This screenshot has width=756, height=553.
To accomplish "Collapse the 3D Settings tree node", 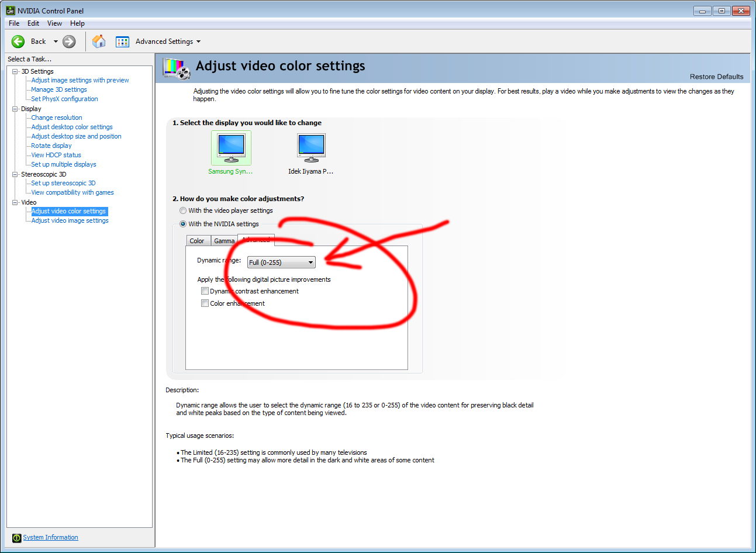I will coord(15,71).
